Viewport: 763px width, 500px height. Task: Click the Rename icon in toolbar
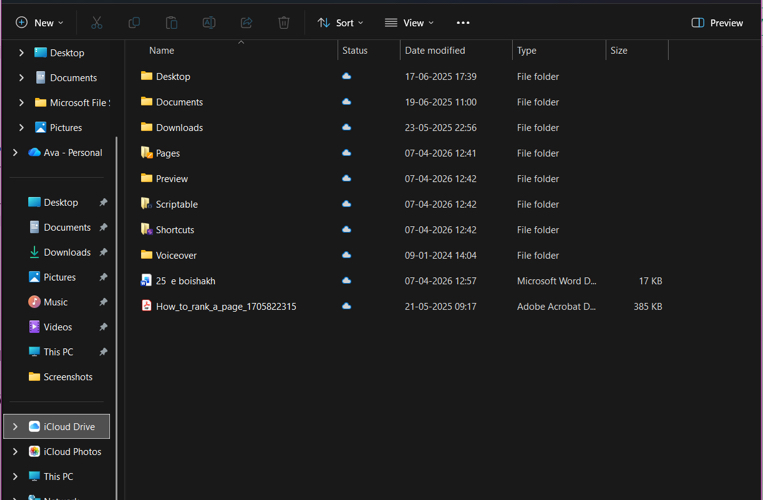tap(209, 22)
